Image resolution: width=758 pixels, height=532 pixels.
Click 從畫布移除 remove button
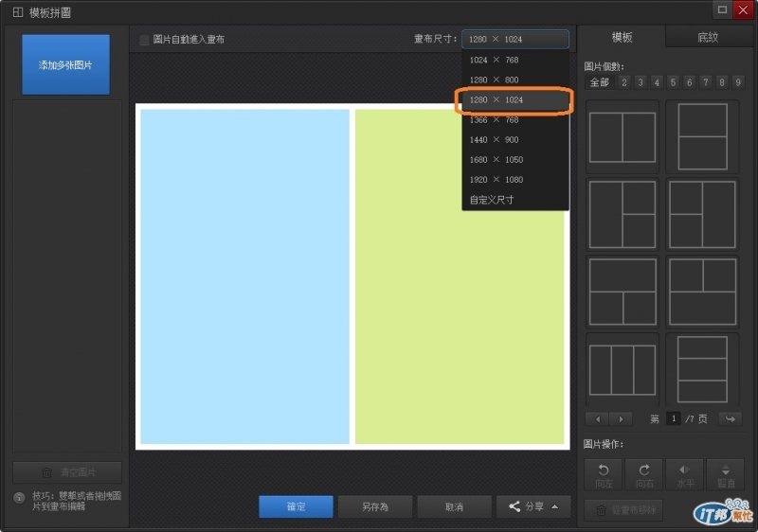(623, 510)
